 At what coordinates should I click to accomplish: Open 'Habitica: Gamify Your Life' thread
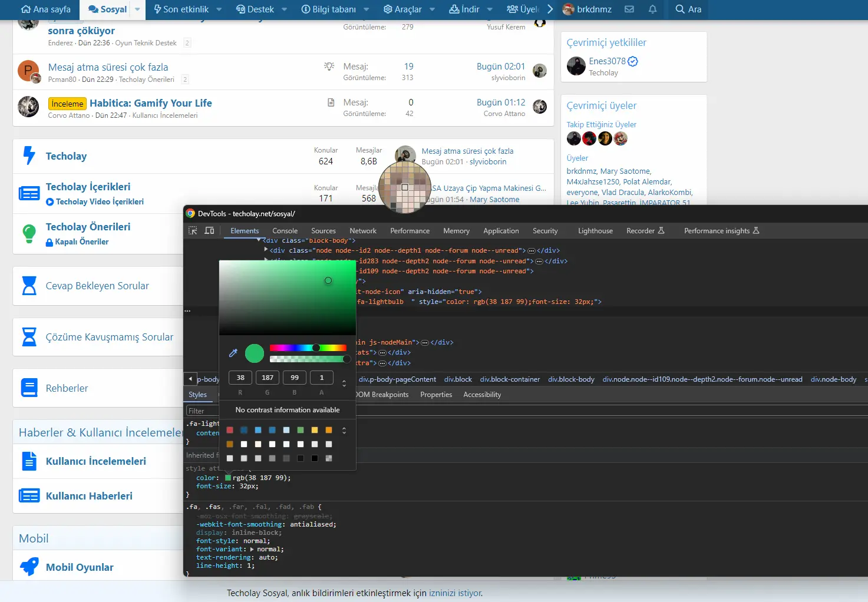pyautogui.click(x=151, y=103)
